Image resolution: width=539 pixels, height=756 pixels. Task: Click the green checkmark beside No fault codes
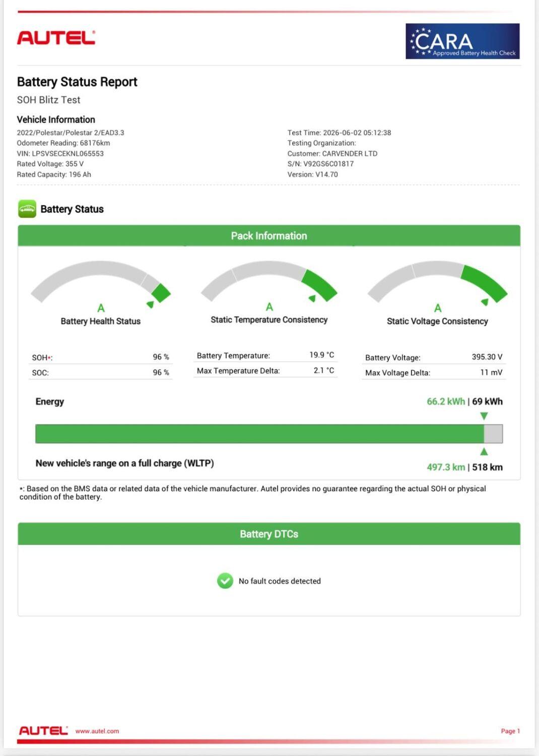click(225, 581)
